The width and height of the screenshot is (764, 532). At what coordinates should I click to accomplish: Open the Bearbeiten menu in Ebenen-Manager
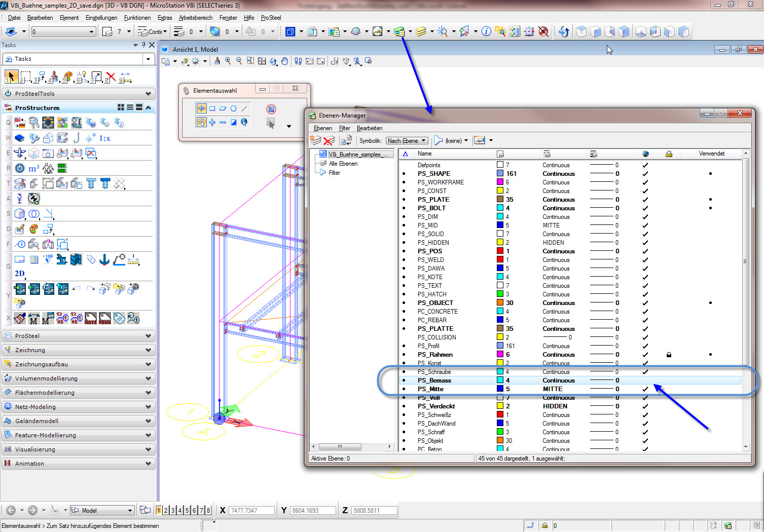coord(370,128)
